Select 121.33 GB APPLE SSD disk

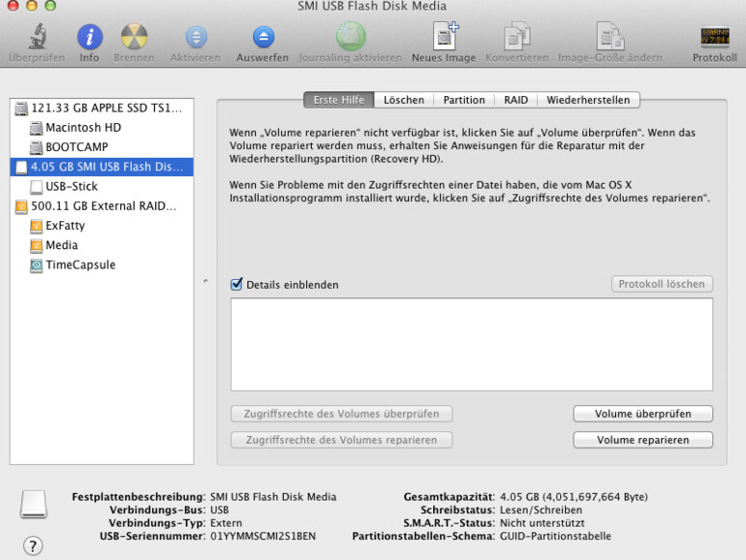[102, 108]
